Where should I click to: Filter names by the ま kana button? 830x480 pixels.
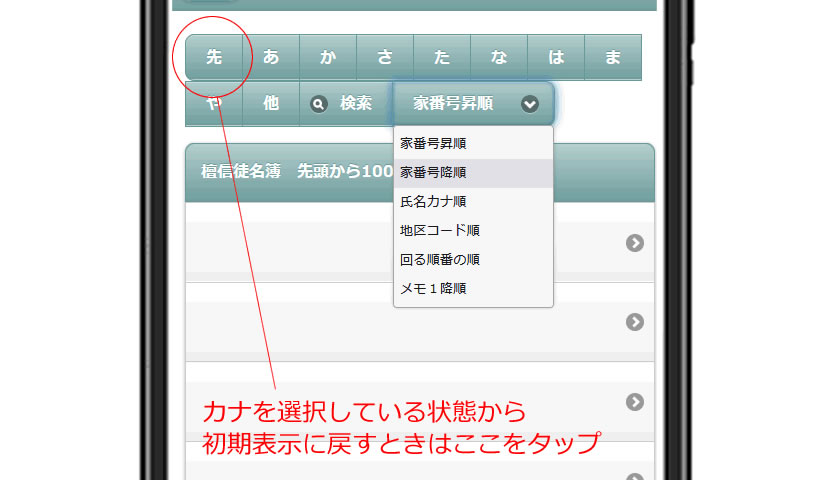(613, 57)
